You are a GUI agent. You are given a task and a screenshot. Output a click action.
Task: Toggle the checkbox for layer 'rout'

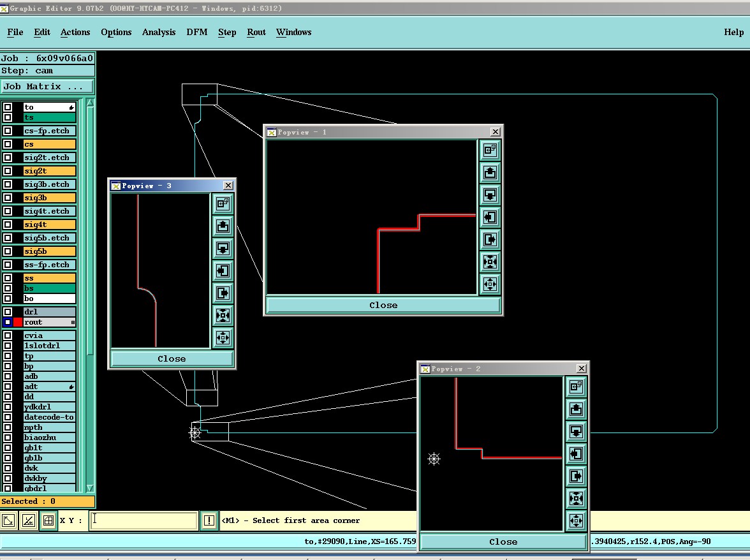(x=8, y=322)
